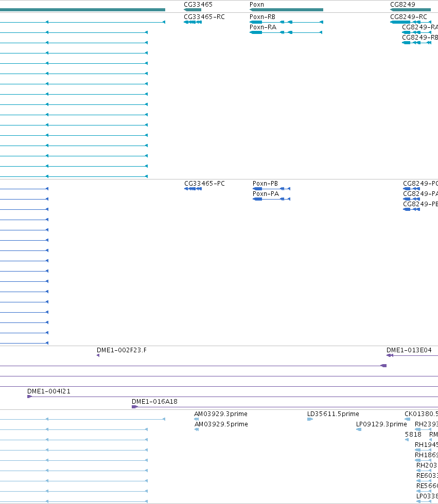Image resolution: width=438 pixels, height=504 pixels.
Task: Select the DME1-013E04 clone feature
Action: click(x=412, y=355)
